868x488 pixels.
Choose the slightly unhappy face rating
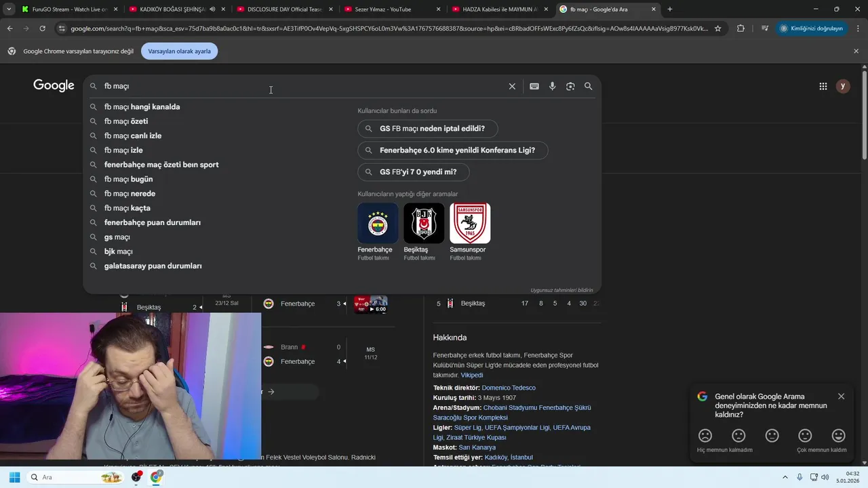coord(738,436)
